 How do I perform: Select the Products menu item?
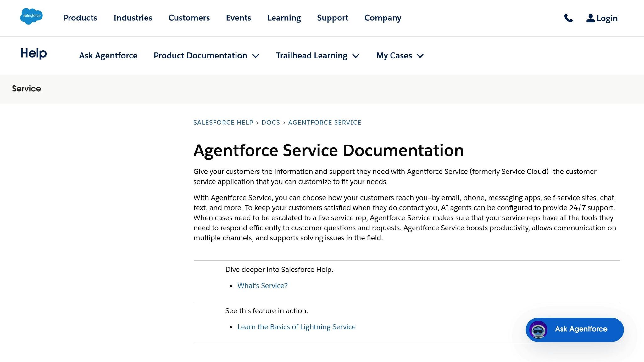pos(80,18)
